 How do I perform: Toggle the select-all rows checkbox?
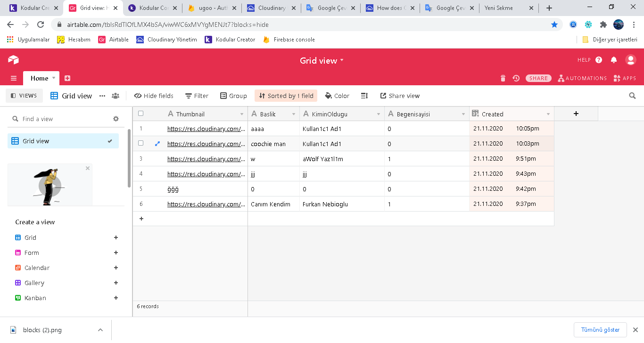[x=140, y=114]
